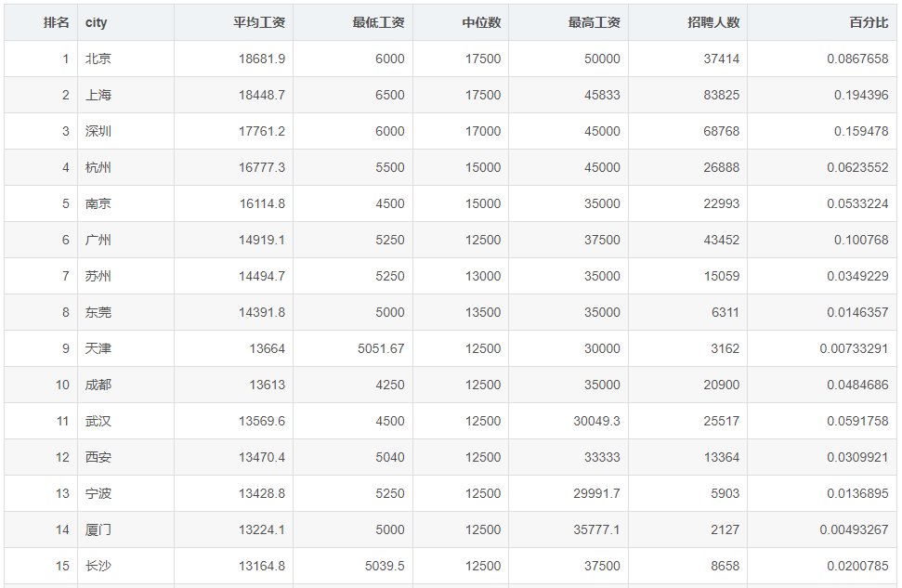Click recruitment count 3162

pyautogui.click(x=725, y=348)
